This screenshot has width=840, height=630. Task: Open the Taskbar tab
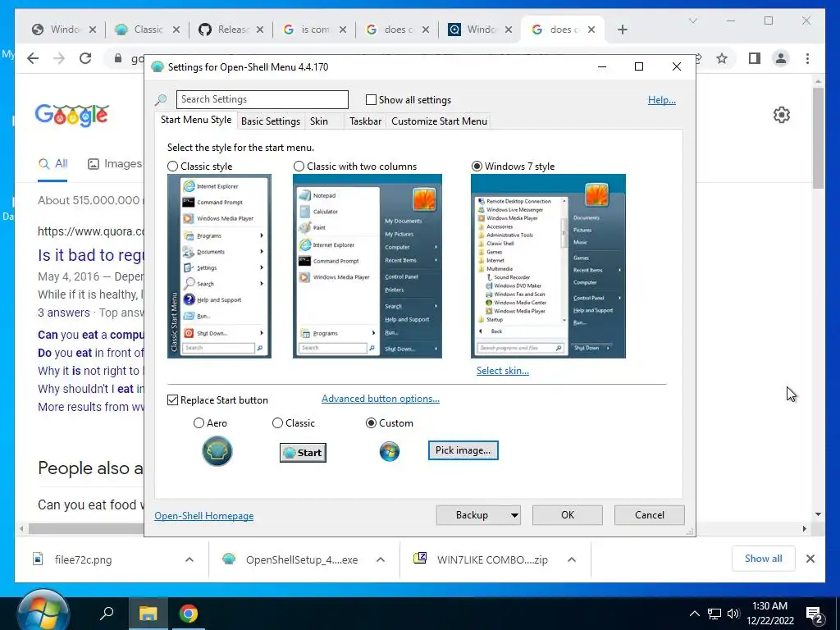365,121
